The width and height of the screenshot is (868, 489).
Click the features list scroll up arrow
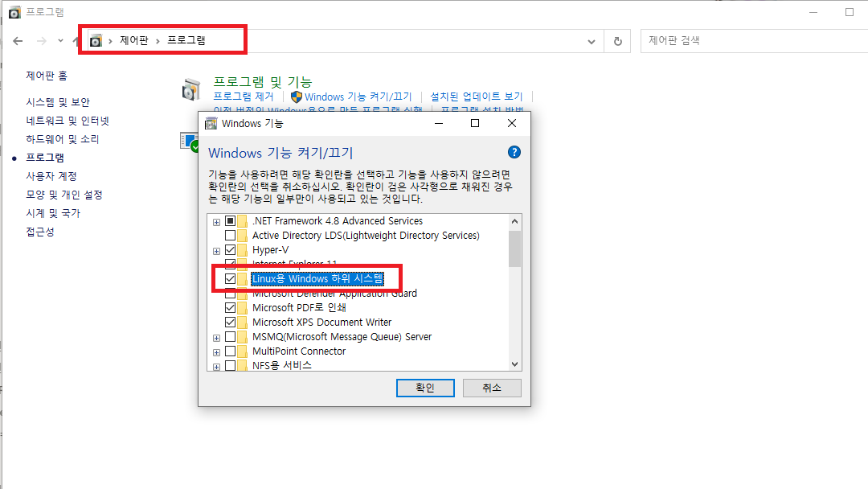pos(515,221)
